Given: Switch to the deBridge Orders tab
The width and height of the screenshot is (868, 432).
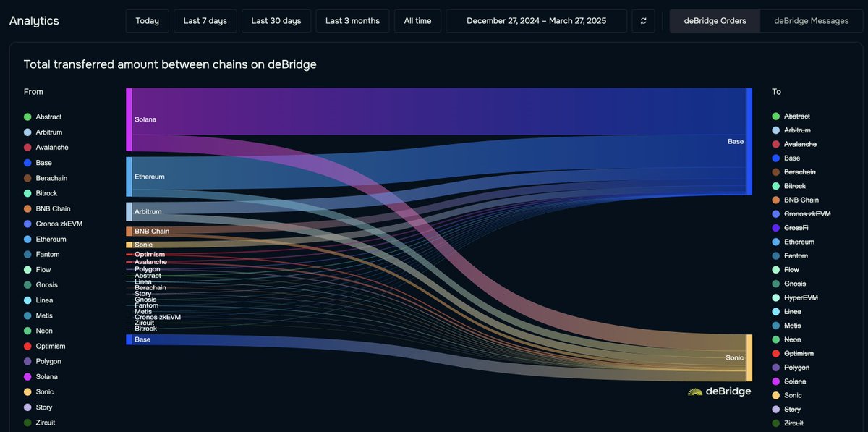Looking at the screenshot, I should point(715,21).
